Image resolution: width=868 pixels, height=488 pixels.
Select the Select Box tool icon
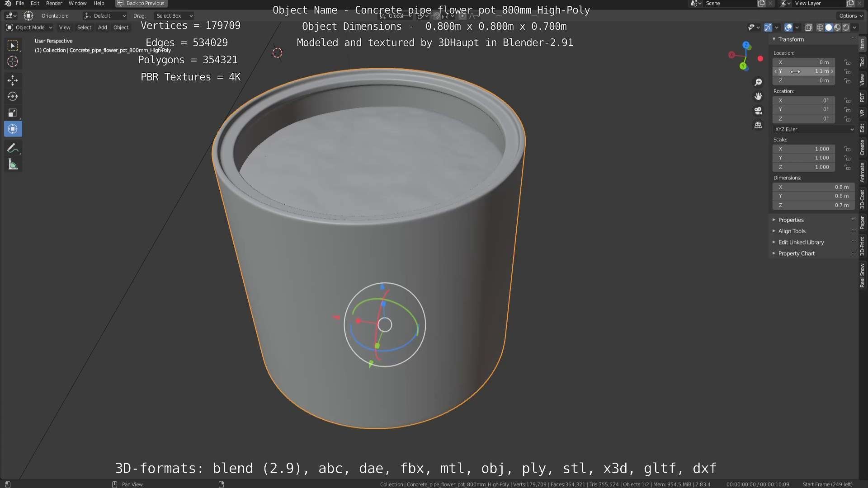[13, 45]
